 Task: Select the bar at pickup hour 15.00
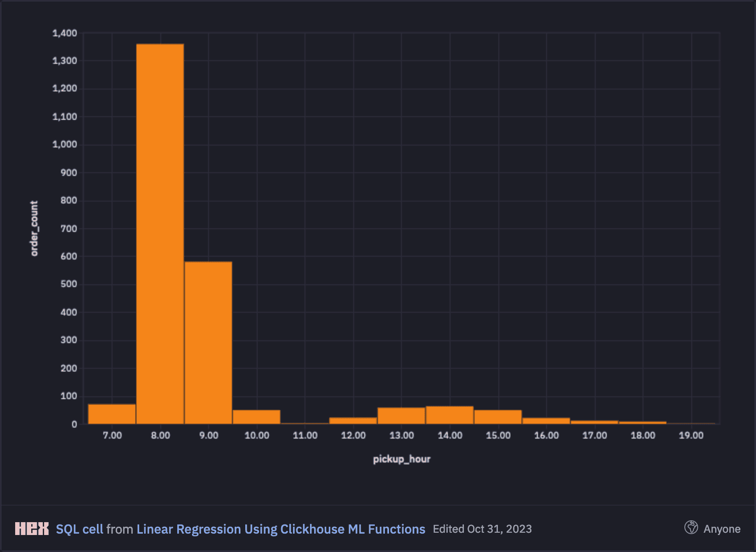point(498,417)
